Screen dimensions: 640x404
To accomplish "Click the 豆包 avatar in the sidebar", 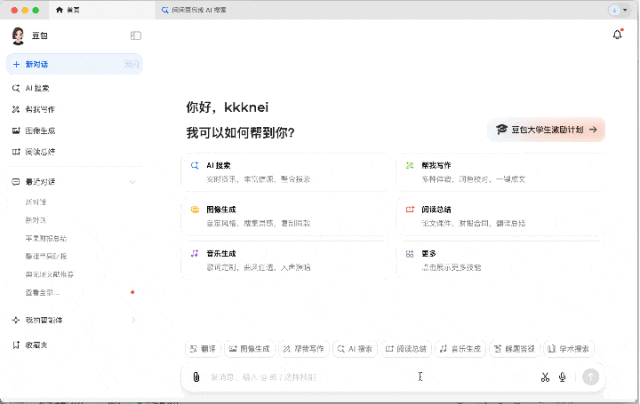I will coord(18,36).
